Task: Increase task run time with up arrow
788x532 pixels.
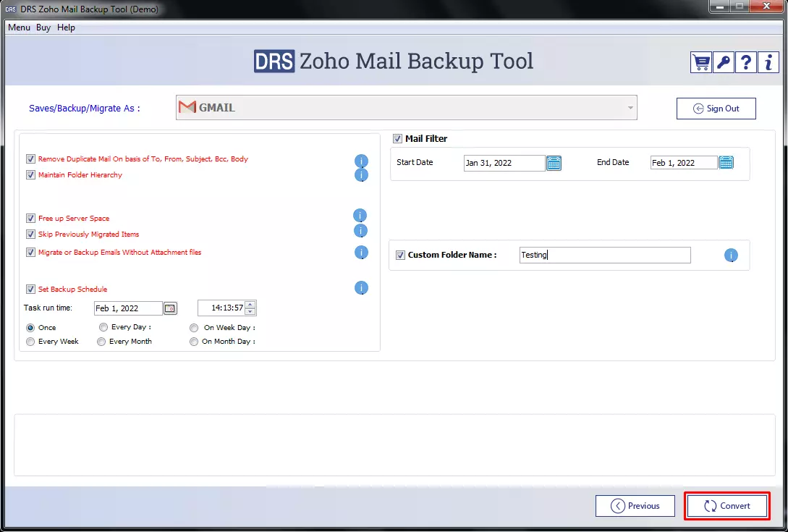Action: coord(250,304)
